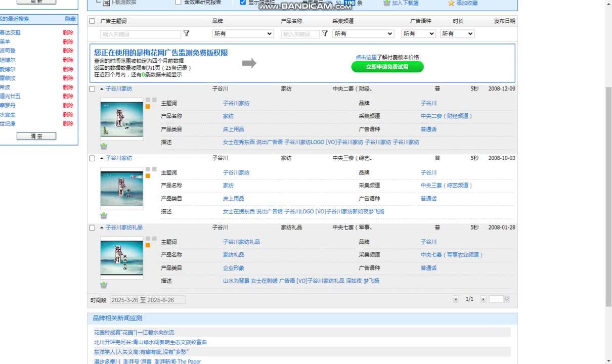Click the green 立即申请免费试用 button
Screen dimensions: 612x364
pos(387,67)
